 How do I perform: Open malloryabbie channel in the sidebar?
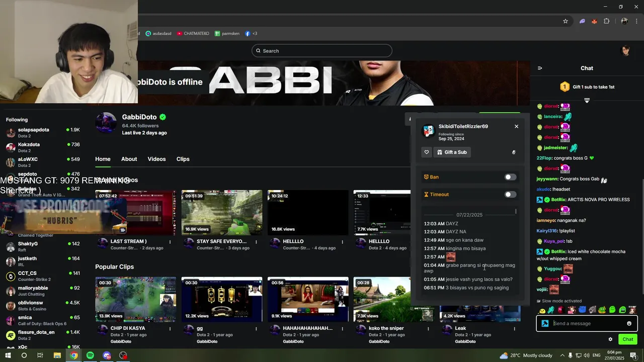(43, 291)
